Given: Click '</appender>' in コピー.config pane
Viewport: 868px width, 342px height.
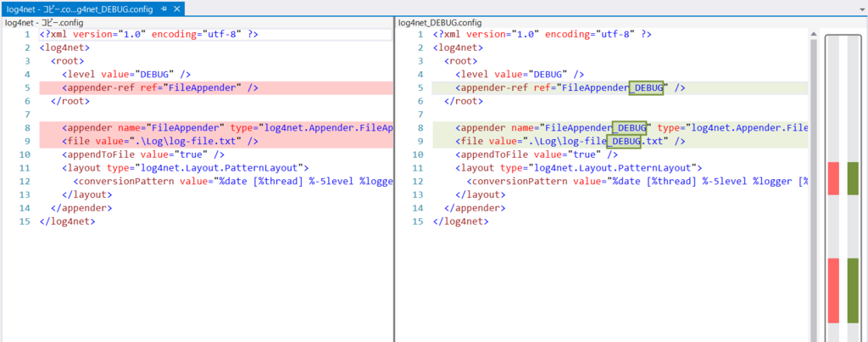Looking at the screenshot, I should (x=81, y=209).
